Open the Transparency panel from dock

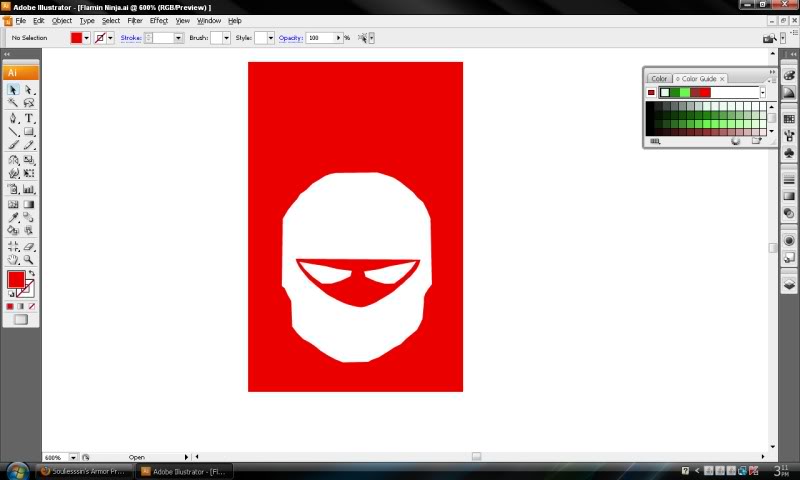(x=789, y=213)
